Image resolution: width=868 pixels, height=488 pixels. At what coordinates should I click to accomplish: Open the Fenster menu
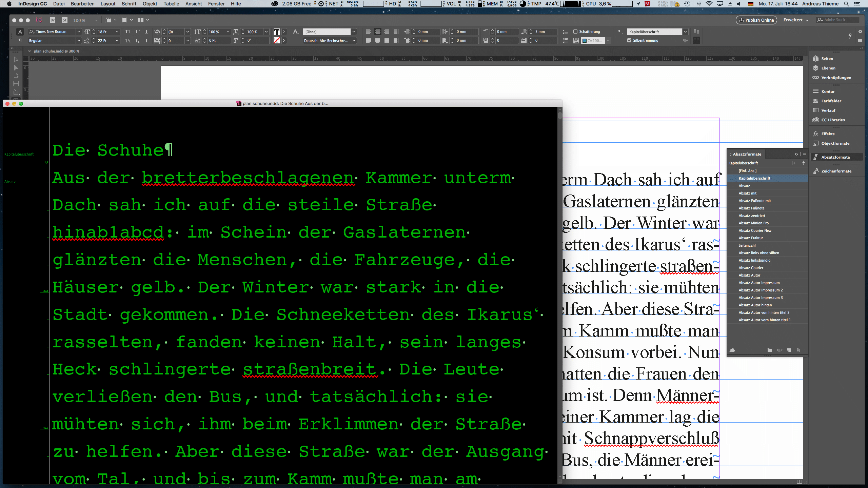pyautogui.click(x=216, y=4)
